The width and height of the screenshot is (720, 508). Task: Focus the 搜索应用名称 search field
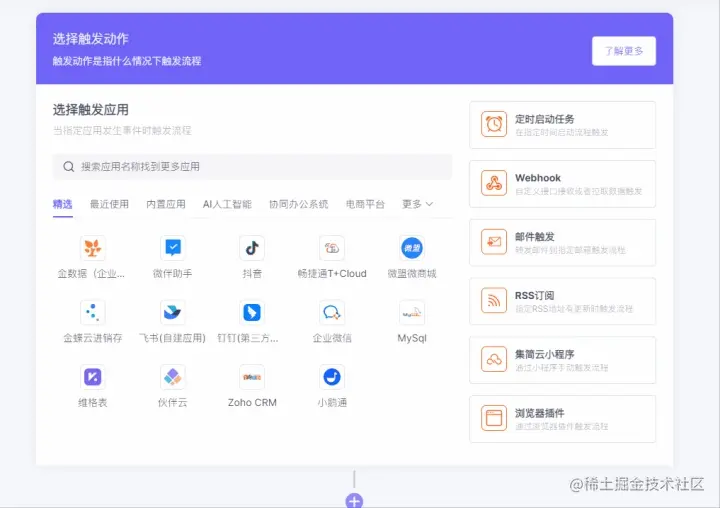(252, 166)
